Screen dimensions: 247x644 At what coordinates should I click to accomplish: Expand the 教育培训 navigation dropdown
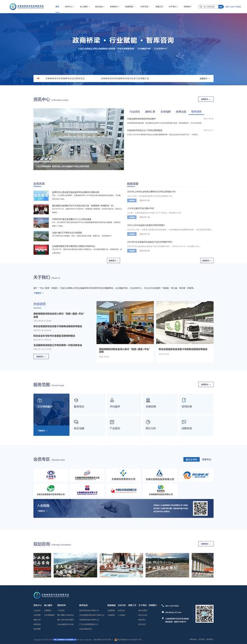tap(114, 7)
